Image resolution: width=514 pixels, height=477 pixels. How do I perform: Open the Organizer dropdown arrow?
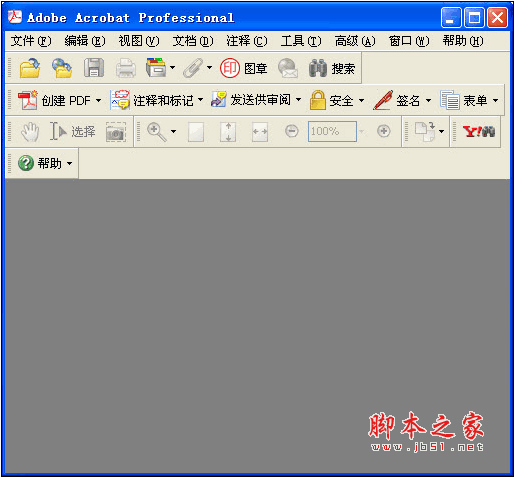coord(172,68)
